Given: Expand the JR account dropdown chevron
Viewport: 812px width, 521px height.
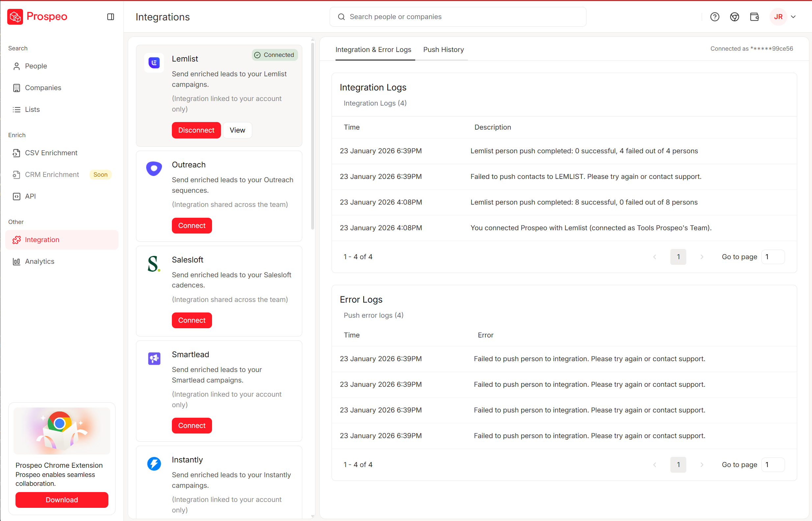Looking at the screenshot, I should tap(793, 17).
